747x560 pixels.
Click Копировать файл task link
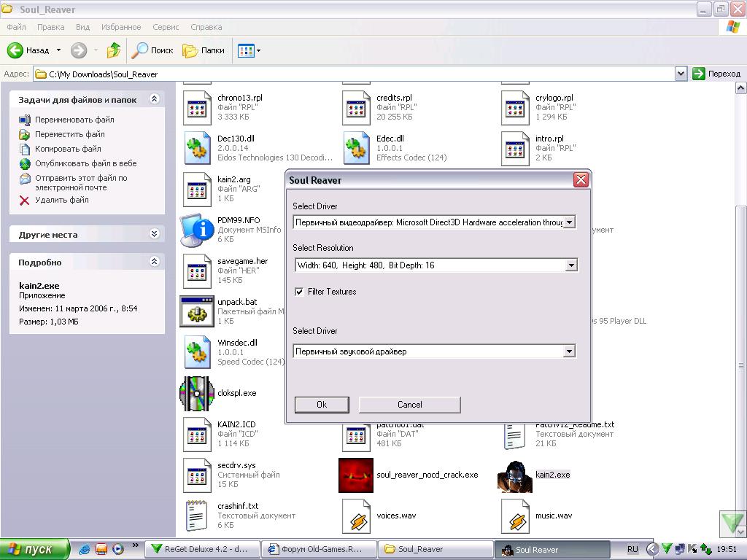68,149
